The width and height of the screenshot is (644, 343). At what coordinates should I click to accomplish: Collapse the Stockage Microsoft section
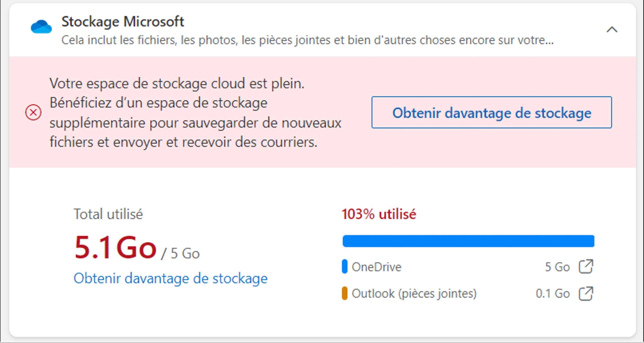tap(612, 30)
